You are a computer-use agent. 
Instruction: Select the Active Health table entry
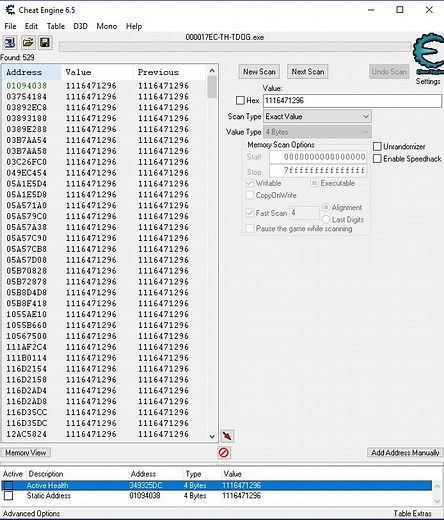point(216,485)
